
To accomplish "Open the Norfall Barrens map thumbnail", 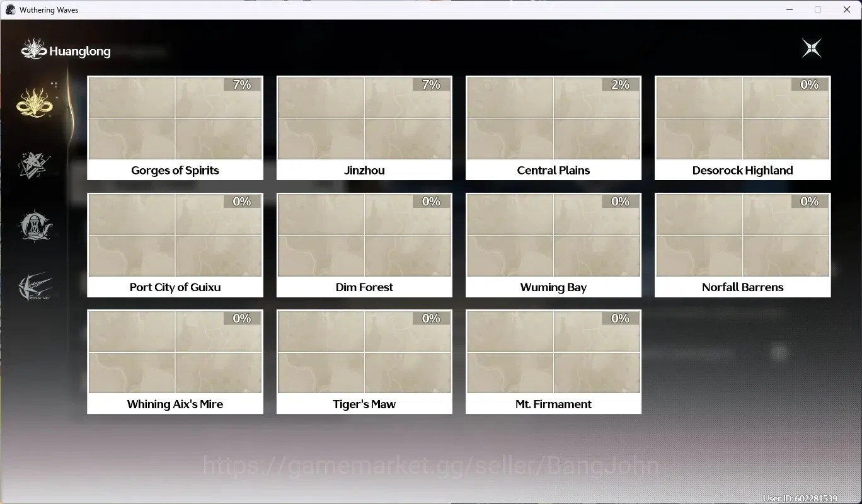I will (743, 235).
